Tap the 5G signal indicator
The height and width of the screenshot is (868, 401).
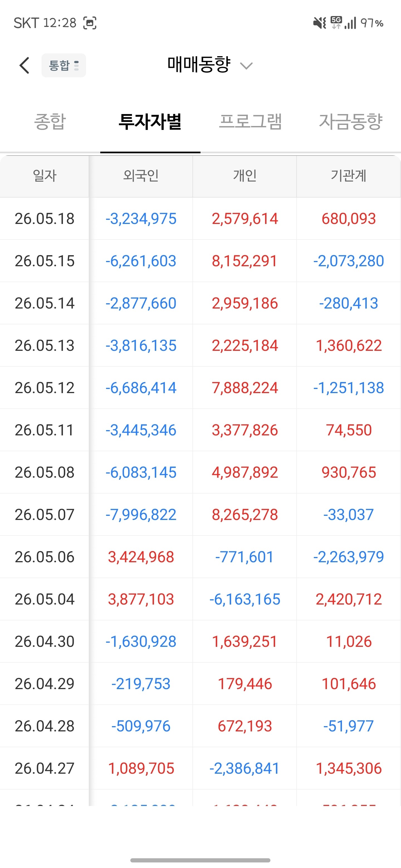[x=336, y=23]
